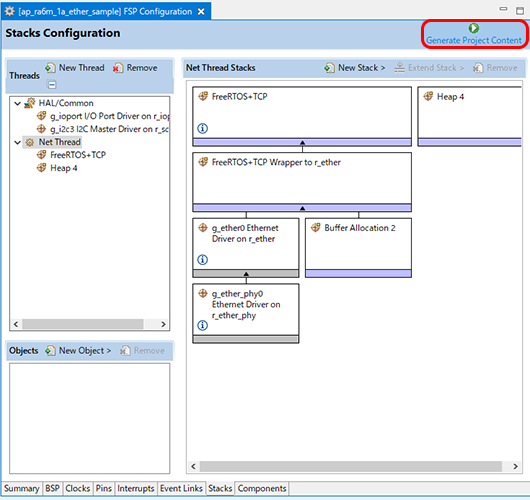Click the stacks canvas right scroll arrow

point(515,467)
